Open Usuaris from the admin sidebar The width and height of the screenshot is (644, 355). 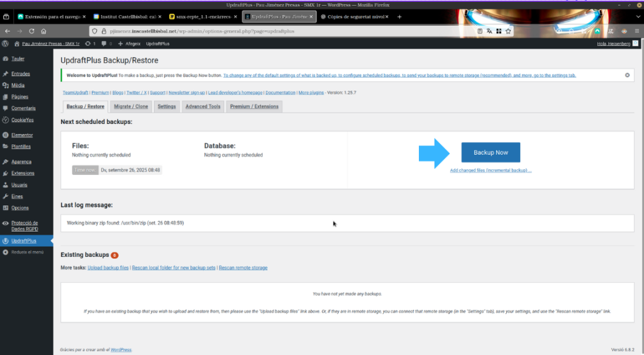point(19,185)
